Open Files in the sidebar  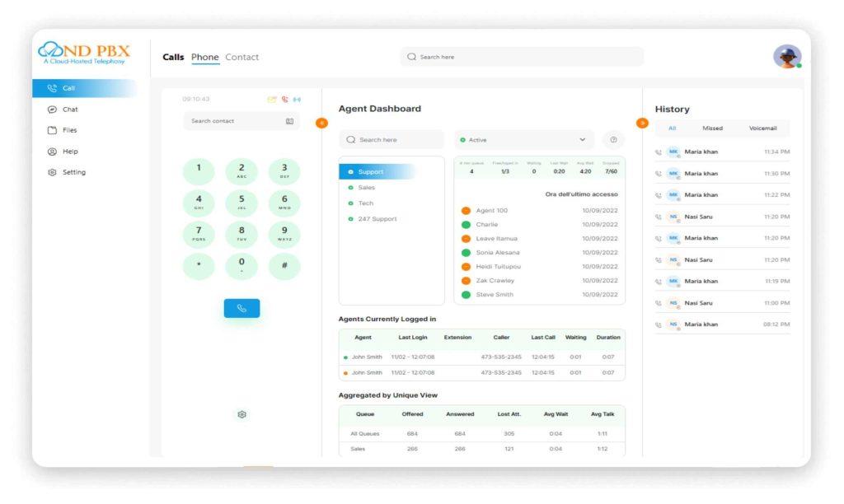click(69, 130)
